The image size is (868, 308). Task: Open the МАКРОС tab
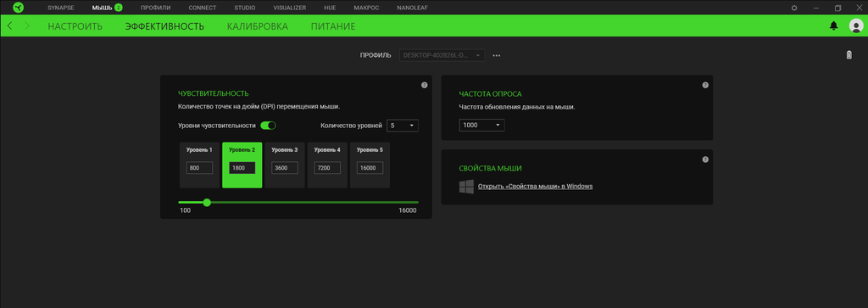366,8
